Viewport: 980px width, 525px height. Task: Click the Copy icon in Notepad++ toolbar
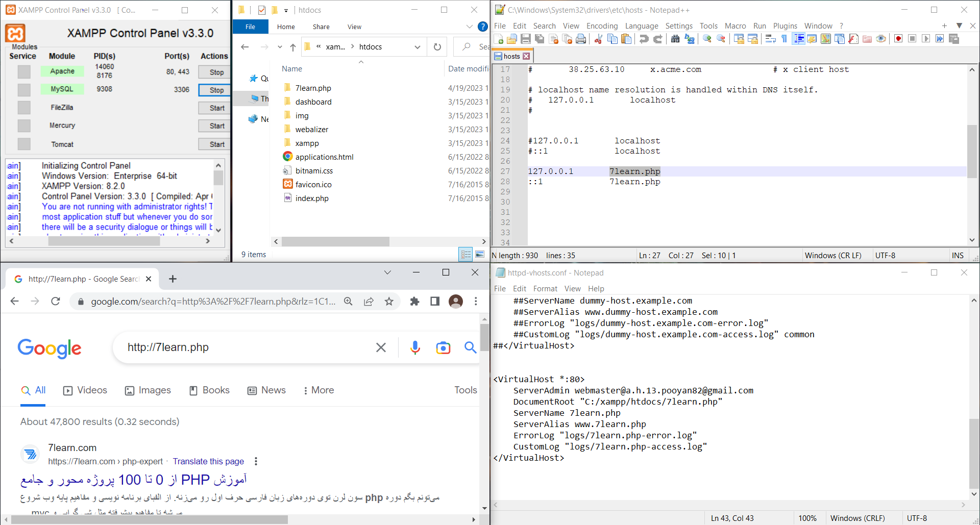612,39
